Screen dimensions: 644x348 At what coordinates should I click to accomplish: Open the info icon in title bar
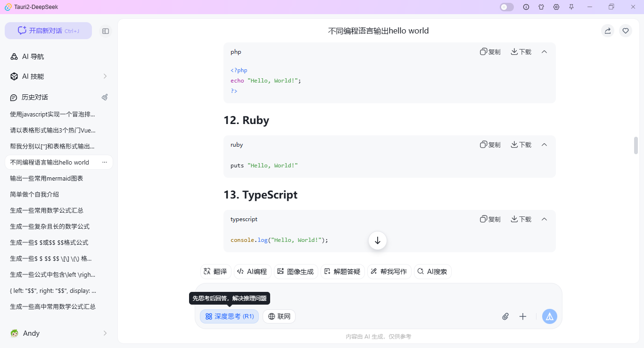click(526, 7)
